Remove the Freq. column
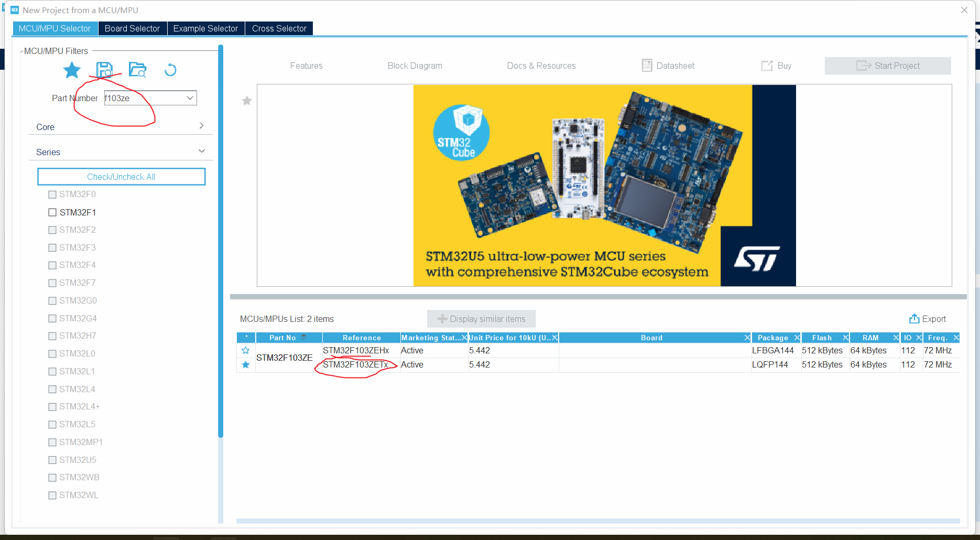The width and height of the screenshot is (980, 540). click(956, 338)
